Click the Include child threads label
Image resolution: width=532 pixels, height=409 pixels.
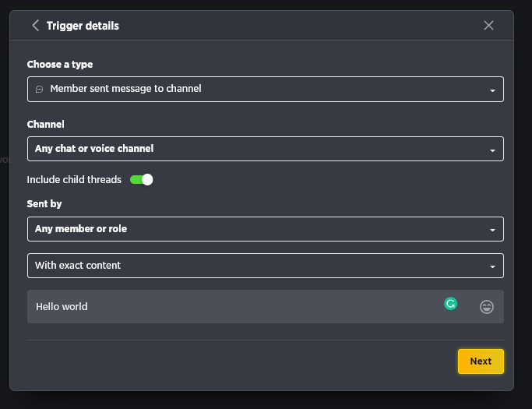coord(74,179)
